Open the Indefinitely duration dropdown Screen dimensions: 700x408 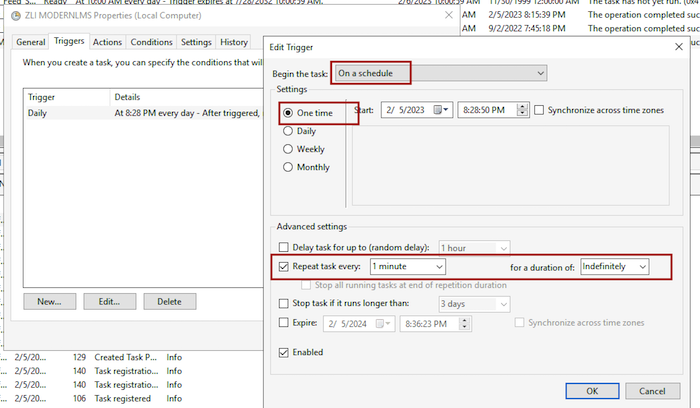[615, 266]
